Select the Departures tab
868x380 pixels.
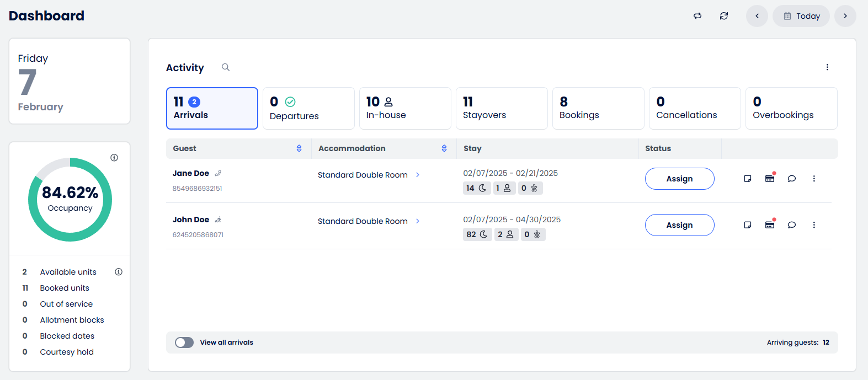coord(308,108)
